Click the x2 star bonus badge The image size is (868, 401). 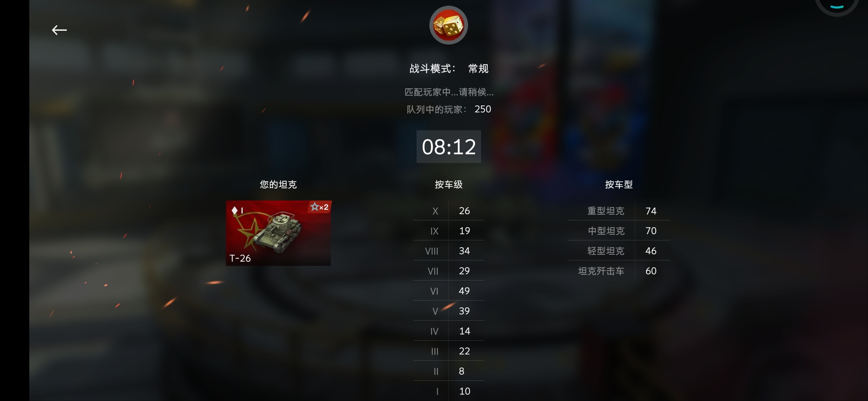(x=319, y=207)
